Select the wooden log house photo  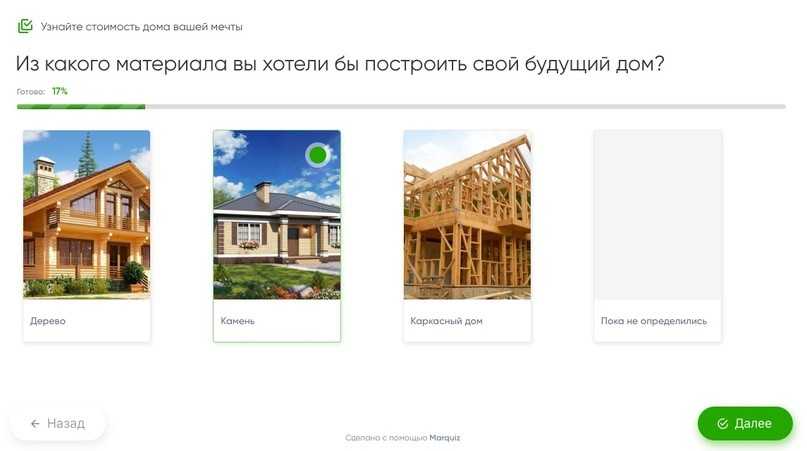[x=87, y=214]
